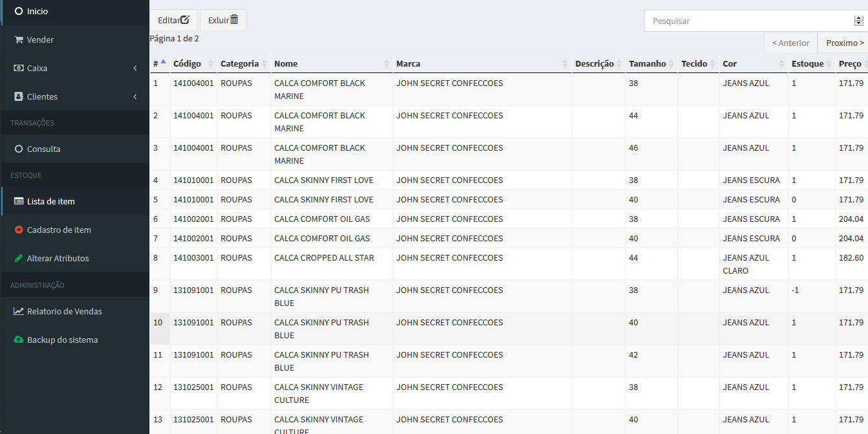Click JOHN SECRET CONFECCOES in row 2
Screen dimensions: 868x434
450,115
